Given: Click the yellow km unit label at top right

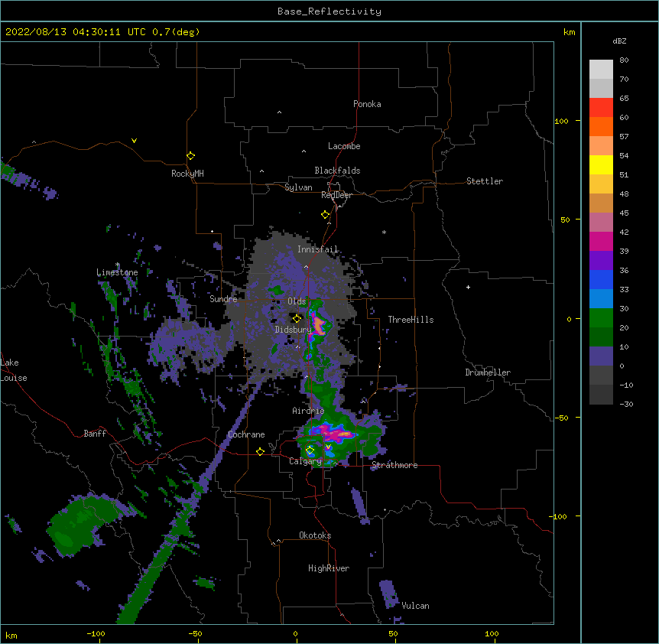Looking at the screenshot, I should [569, 32].
